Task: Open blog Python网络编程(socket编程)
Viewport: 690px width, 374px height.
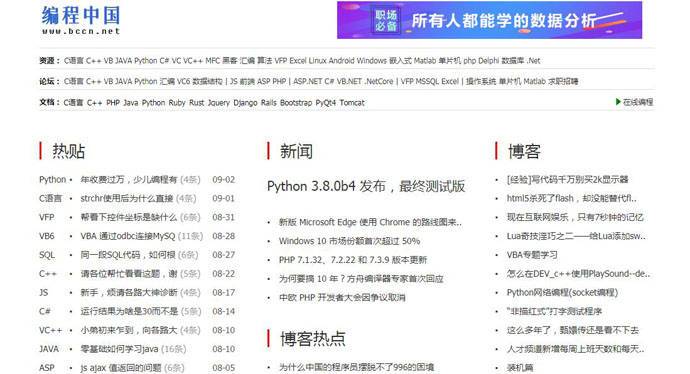Action: 562,293
